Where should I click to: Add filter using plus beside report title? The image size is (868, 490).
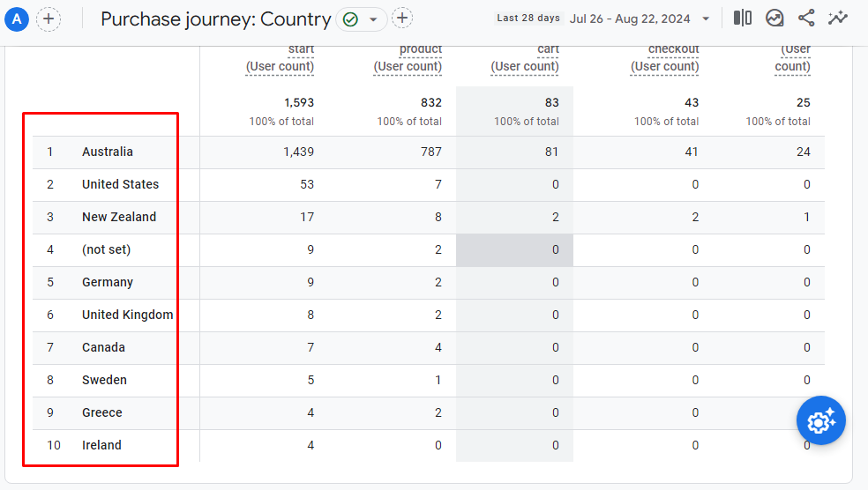click(x=402, y=19)
